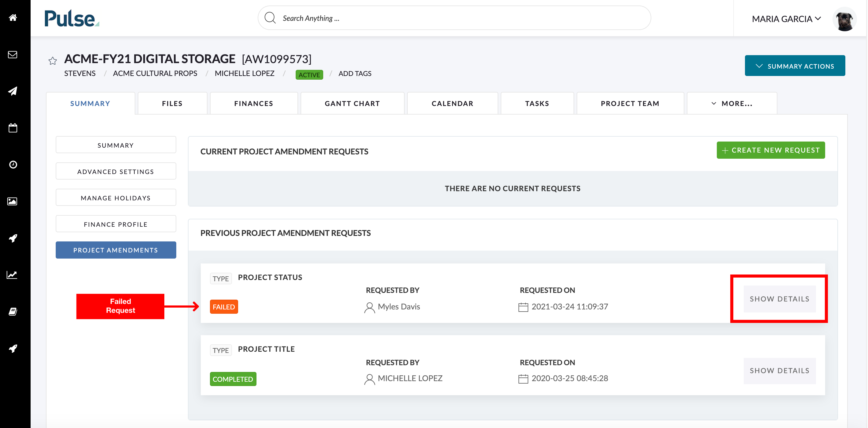Image resolution: width=868 pixels, height=428 pixels.
Task: Click CREATE NEW REQUEST button
Action: 771,150
